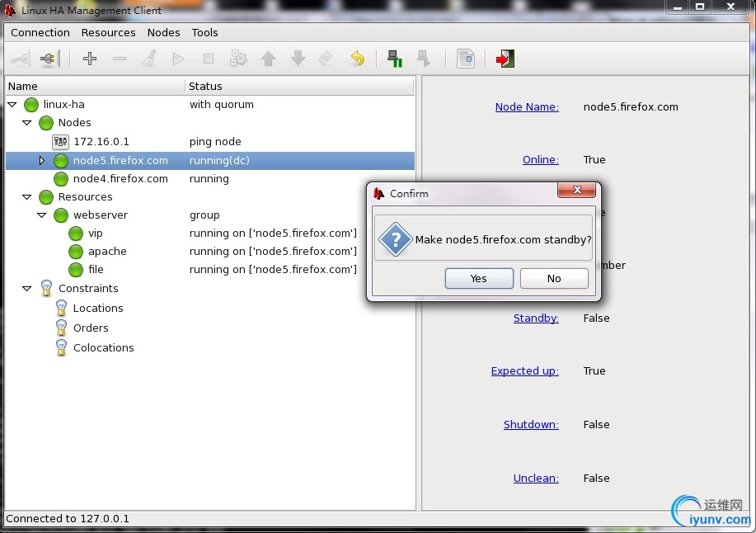Click the default/unmanage gears toolbar icon

pos(238,59)
